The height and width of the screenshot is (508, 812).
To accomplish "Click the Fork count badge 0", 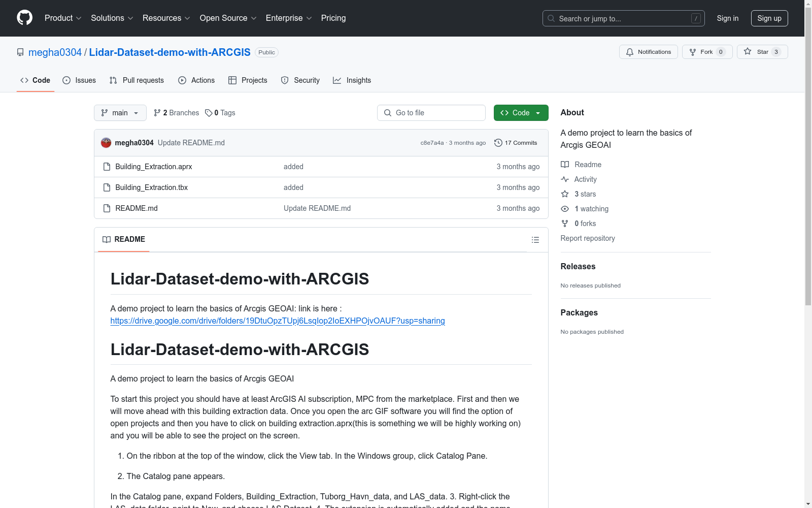I will point(721,52).
